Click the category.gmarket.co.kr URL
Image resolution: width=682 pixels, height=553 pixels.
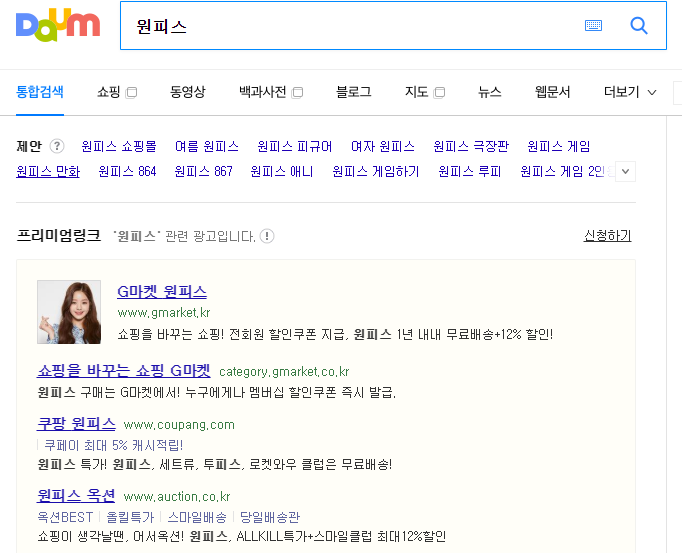pos(284,372)
